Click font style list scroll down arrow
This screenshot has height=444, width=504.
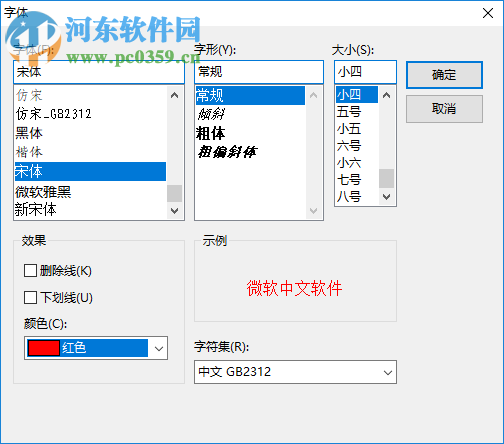(x=313, y=211)
